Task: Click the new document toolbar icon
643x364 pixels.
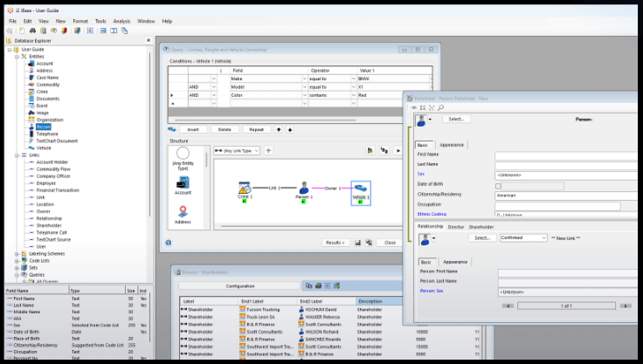Action: point(22,31)
